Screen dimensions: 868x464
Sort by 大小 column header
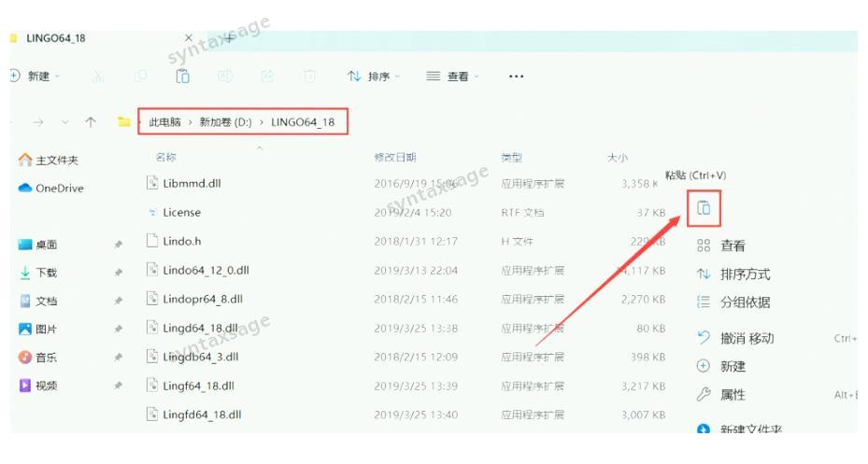tap(618, 158)
